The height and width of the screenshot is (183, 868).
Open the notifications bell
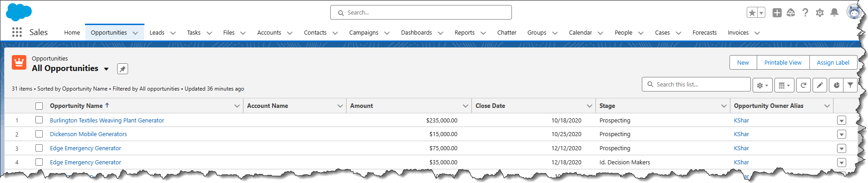tap(834, 13)
